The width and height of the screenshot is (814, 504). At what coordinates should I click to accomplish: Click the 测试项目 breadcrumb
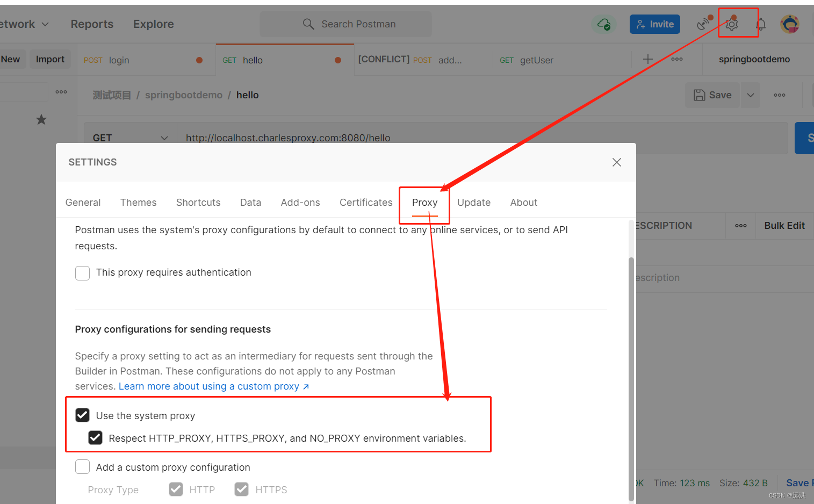tap(112, 95)
